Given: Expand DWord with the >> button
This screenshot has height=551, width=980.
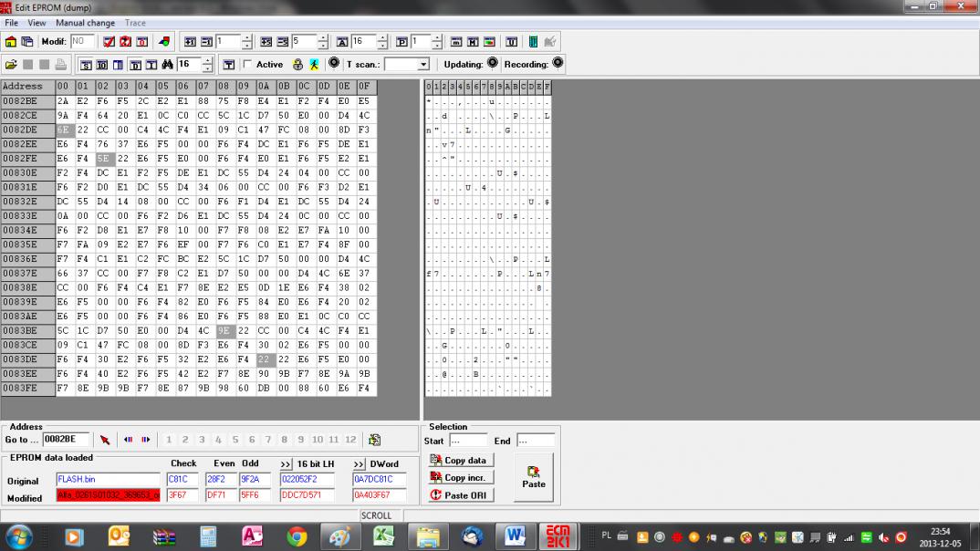Looking at the screenshot, I should tap(359, 464).
